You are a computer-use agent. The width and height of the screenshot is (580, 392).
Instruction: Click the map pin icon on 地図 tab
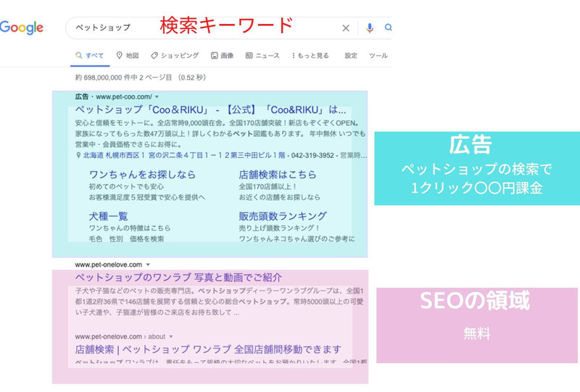coord(119,56)
